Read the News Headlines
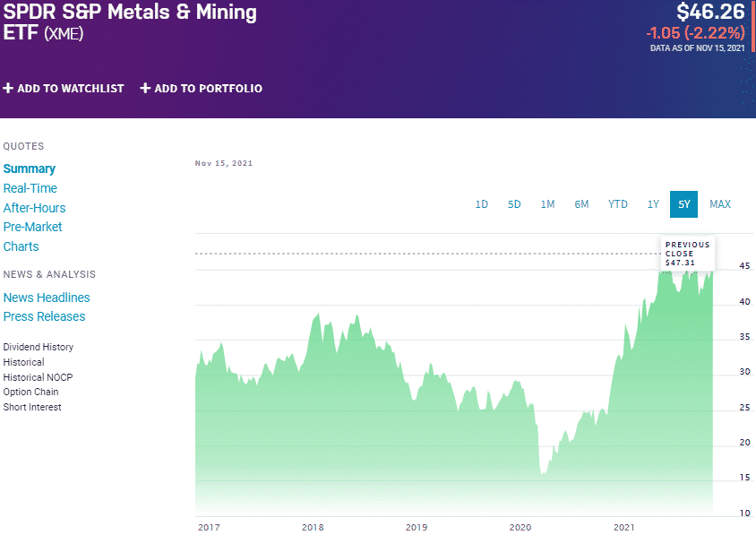The height and width of the screenshot is (535, 756). [47, 298]
